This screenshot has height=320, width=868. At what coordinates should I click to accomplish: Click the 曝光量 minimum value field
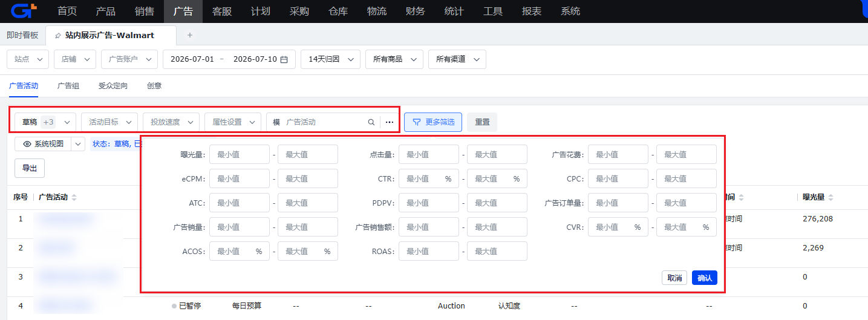pyautogui.click(x=240, y=154)
